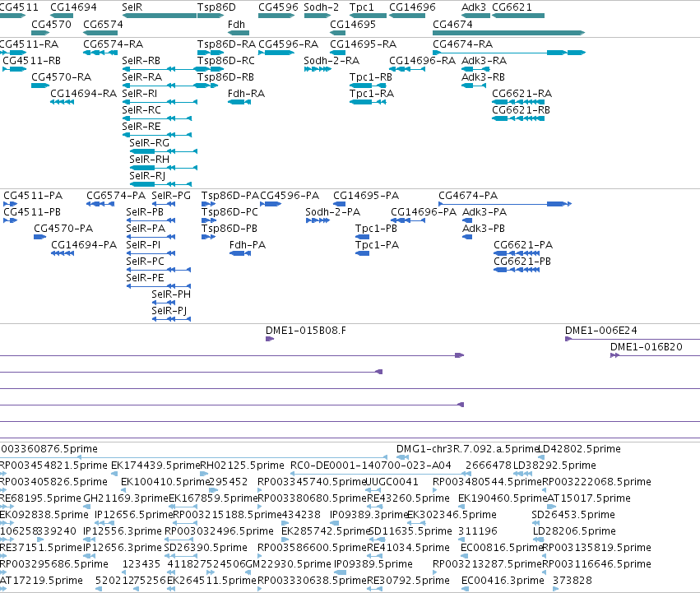Open the CG6621 gene feature
The image size is (700, 593).
point(518,16)
